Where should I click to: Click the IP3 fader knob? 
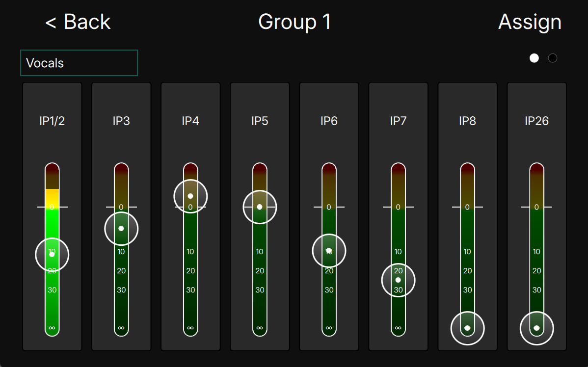[121, 229]
